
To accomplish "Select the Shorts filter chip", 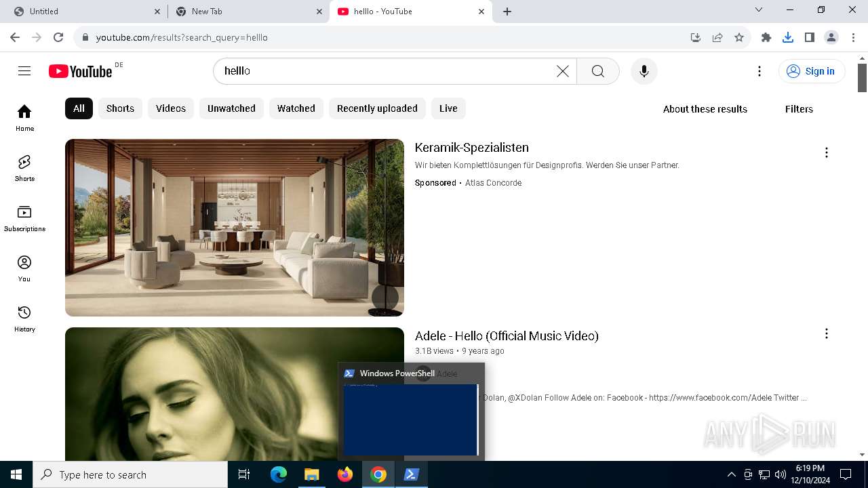I will click(x=120, y=108).
